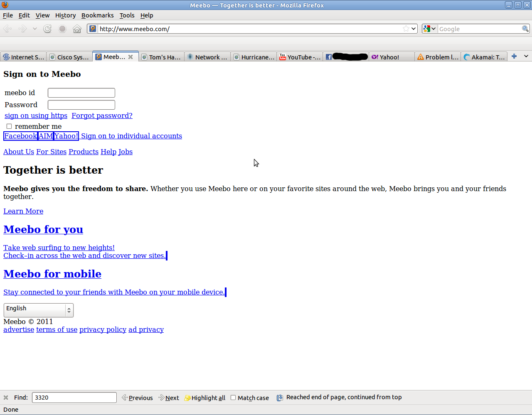Find previous match arrow button
The height and width of the screenshot is (415, 532).
pos(137,398)
